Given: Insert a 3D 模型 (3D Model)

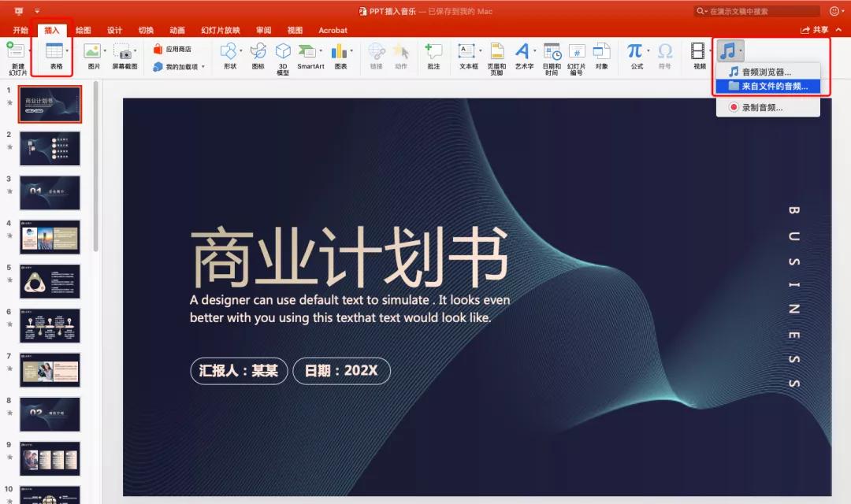Looking at the screenshot, I should 281,52.
